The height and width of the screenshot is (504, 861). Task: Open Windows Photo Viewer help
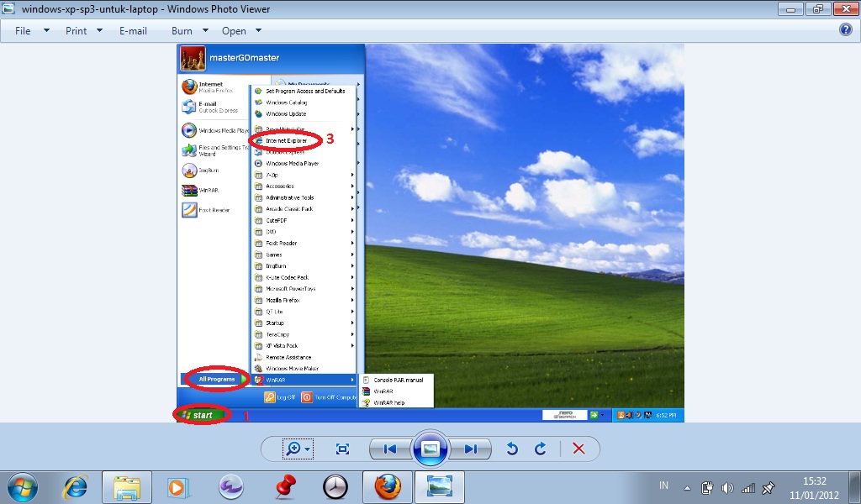coord(845,30)
